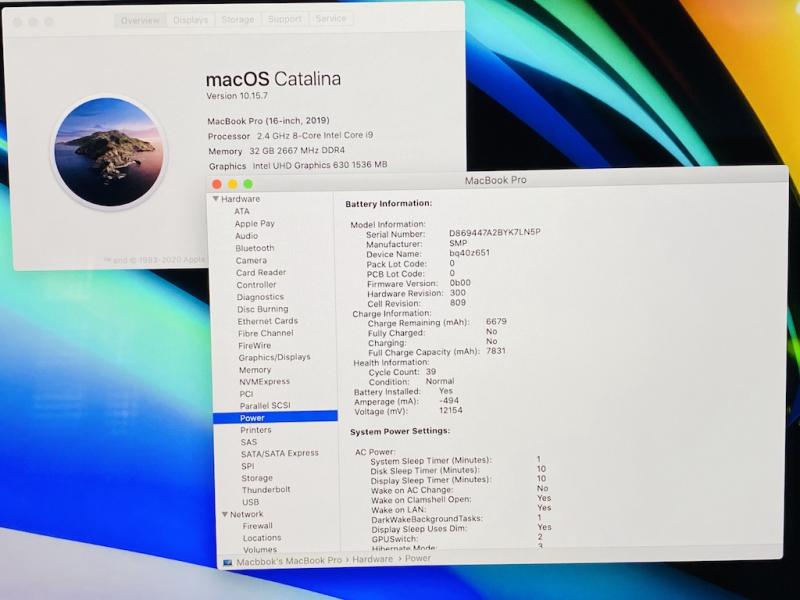Click the battery serial number value

point(494,232)
